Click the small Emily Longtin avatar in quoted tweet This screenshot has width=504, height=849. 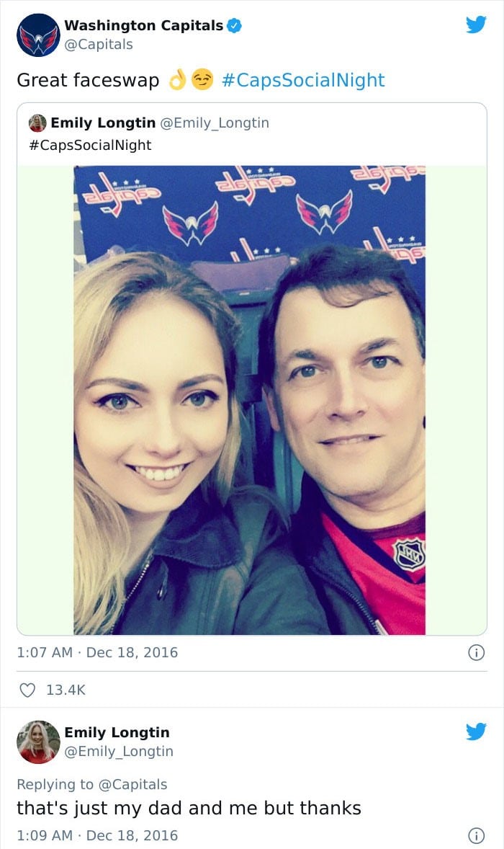(37, 123)
